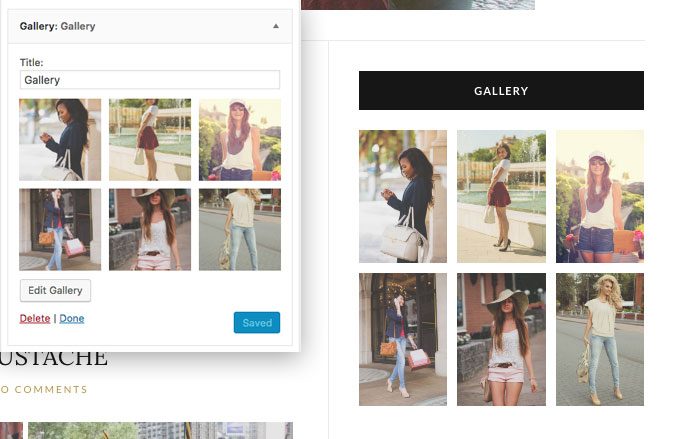This screenshot has width=680, height=439.
Task: Open preview photo of woman in denim shorts
Action: tap(600, 197)
